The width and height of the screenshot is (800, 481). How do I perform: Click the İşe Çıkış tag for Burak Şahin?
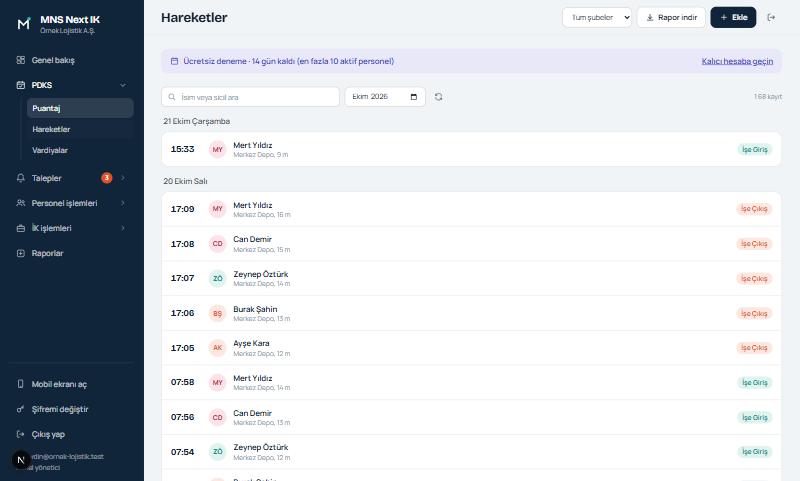click(x=754, y=313)
